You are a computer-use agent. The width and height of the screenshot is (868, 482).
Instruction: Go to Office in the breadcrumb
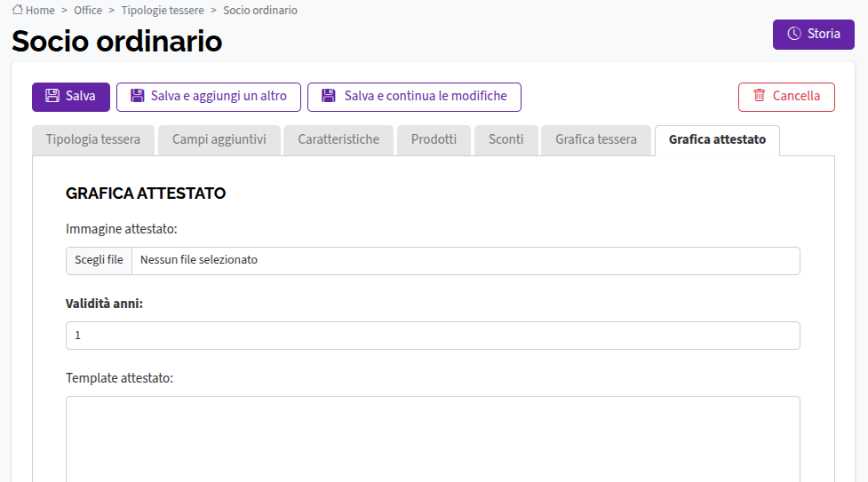coord(88,10)
